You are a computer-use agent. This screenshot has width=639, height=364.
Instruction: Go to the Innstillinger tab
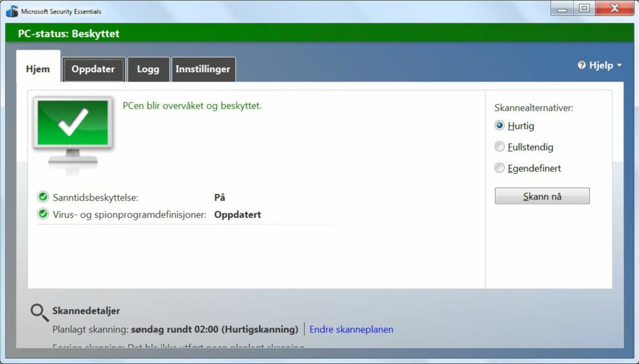(x=203, y=69)
